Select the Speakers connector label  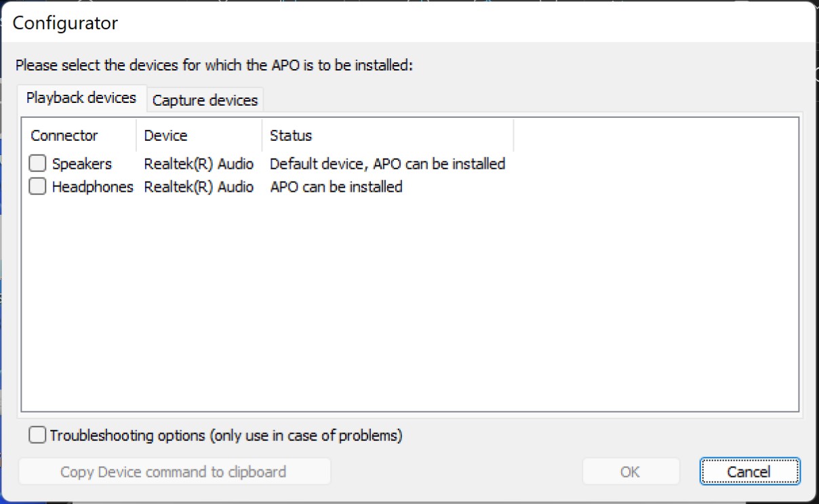(x=81, y=164)
